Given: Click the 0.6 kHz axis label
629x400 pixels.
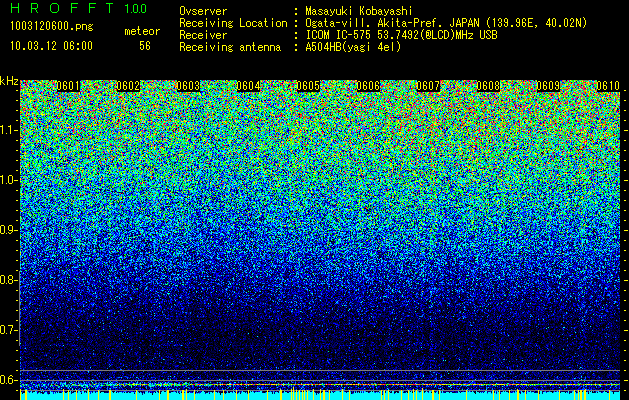Looking at the screenshot, I should tap(8, 380).
